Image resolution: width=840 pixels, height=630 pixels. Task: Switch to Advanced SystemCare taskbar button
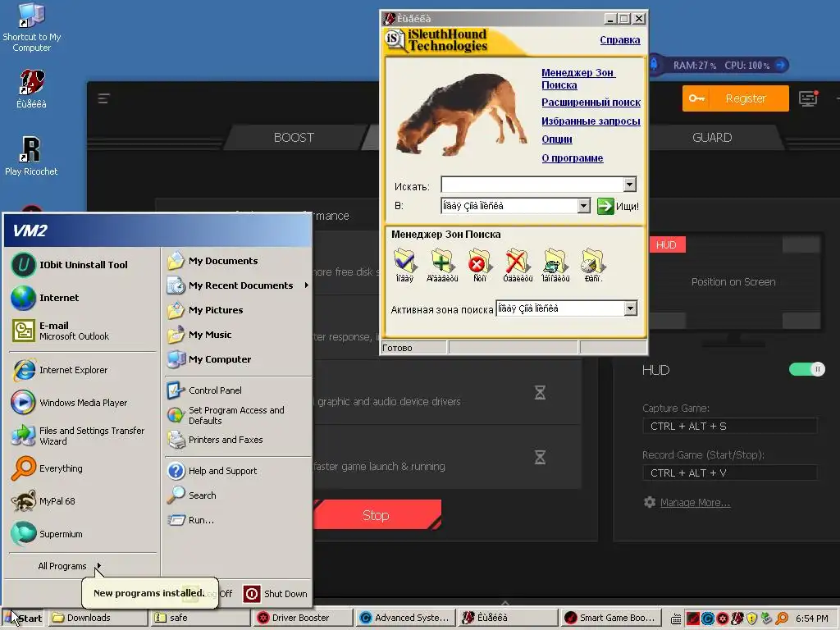[407, 618]
